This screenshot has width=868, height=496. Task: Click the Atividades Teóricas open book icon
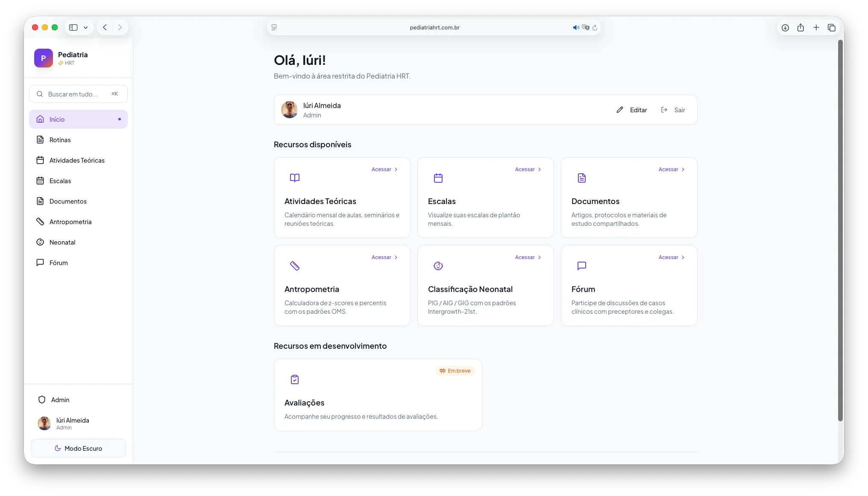click(295, 178)
